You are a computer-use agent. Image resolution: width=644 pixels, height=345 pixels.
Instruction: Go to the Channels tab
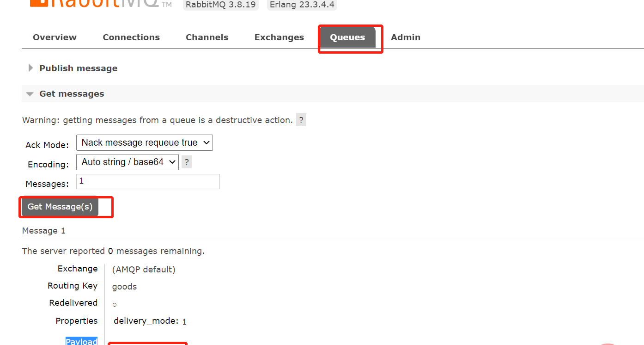point(207,37)
